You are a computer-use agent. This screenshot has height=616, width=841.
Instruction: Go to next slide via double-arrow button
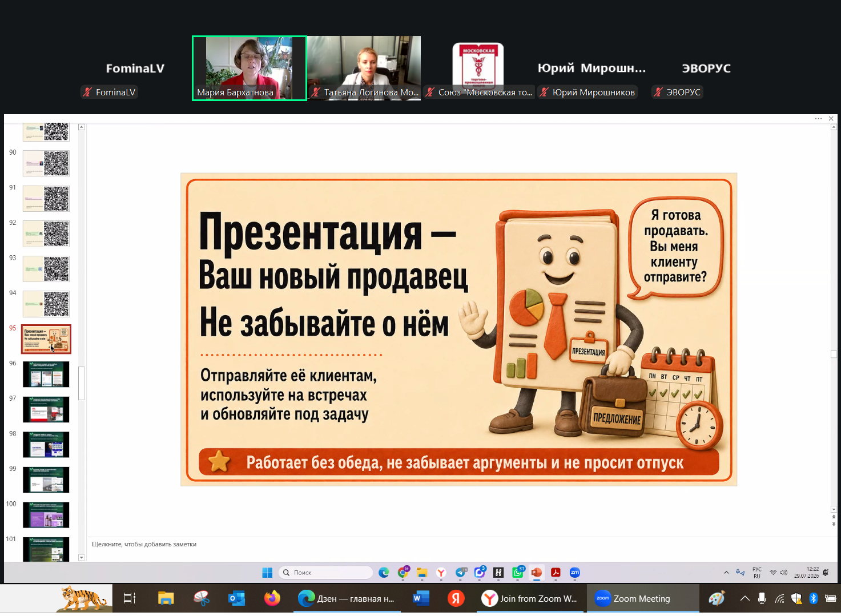pos(834,524)
